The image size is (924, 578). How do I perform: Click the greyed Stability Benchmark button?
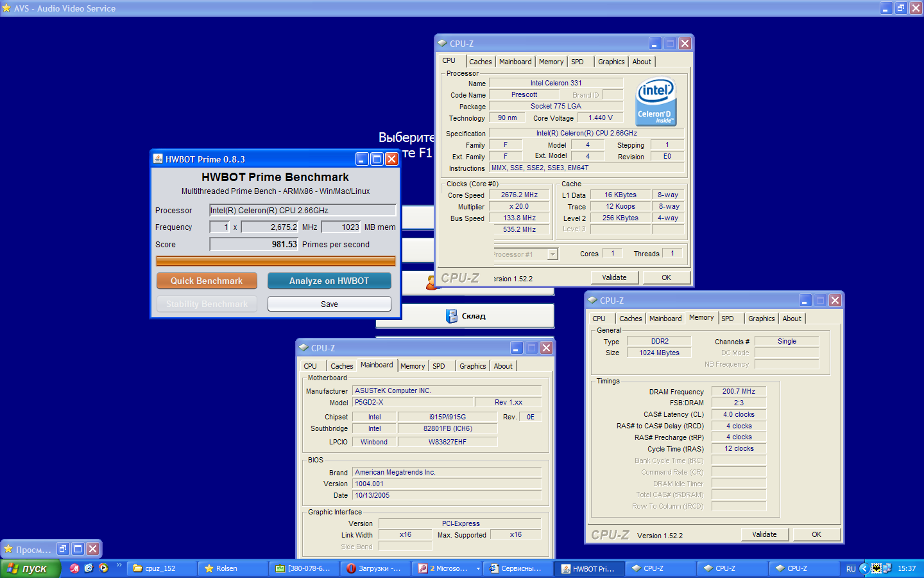tap(207, 304)
